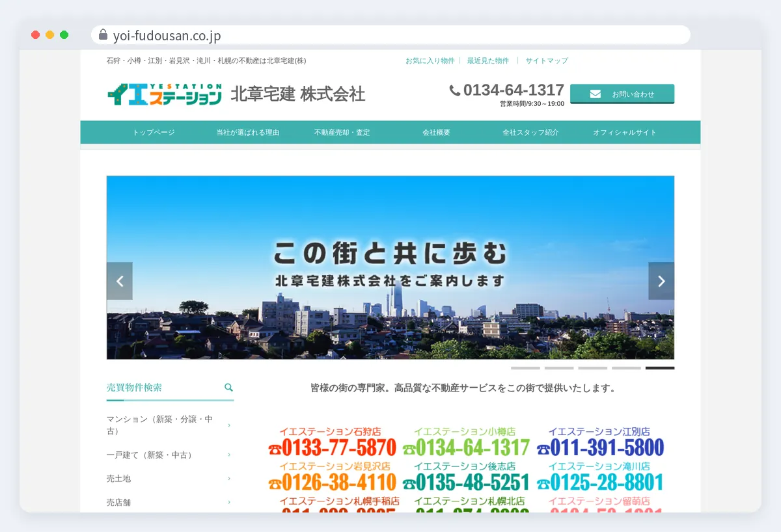Open the 不動産売却・査定 menu item

point(342,132)
